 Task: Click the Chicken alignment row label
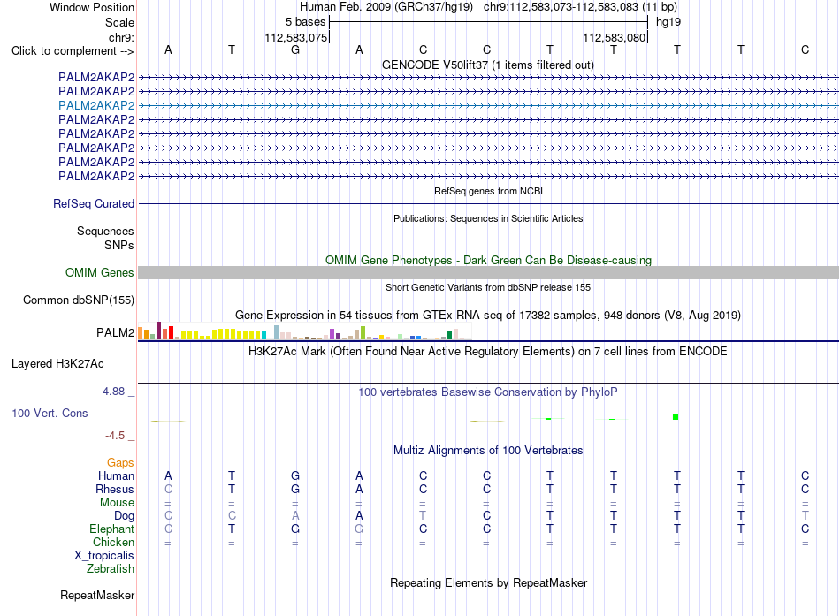pyautogui.click(x=113, y=542)
